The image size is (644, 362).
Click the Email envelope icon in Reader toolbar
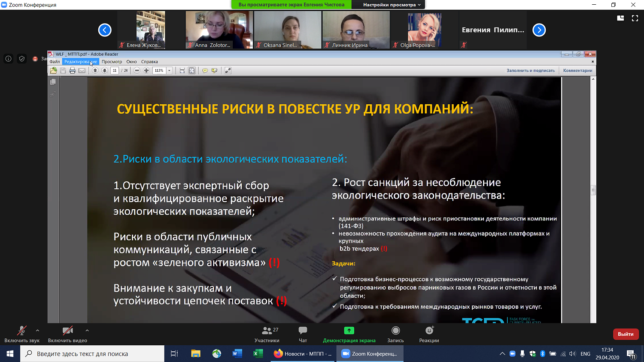(x=82, y=70)
